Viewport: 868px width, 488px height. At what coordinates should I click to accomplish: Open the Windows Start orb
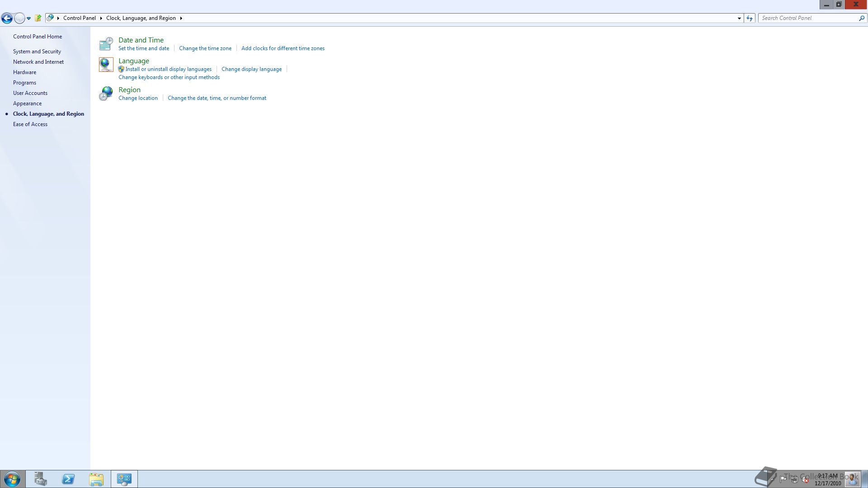point(12,479)
